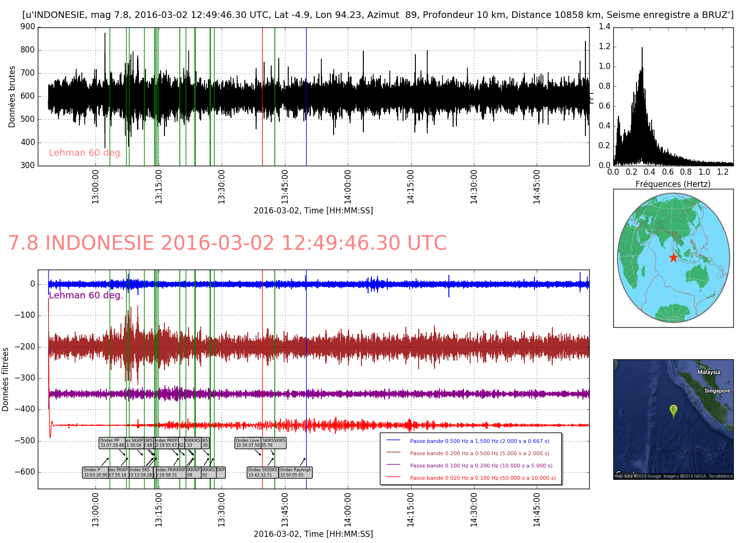This screenshot has height=543, width=756.
Task: Click the Malaysia label on the satellite map
Action: [x=709, y=372]
